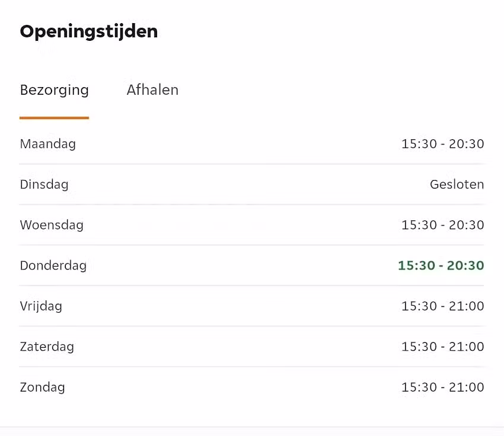Click Donderdag's green 15:30 opening time
The image size is (504, 436).
click(416, 265)
